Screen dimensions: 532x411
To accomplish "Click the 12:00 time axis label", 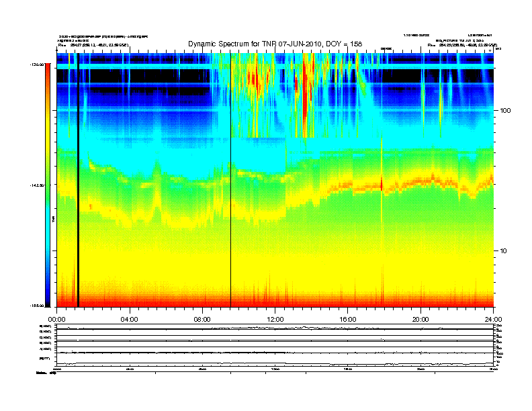I will pyautogui.click(x=275, y=320).
